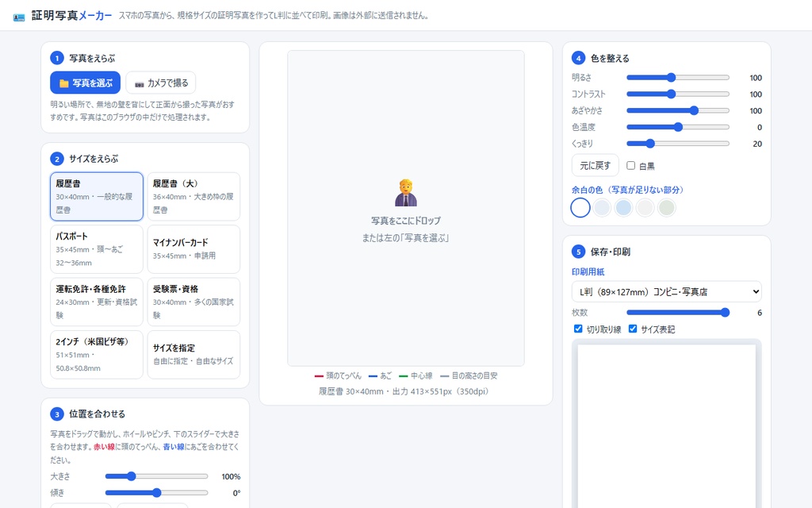The image size is (812, 508).
Task: Click the 目の高さの目安 legend label
Action: tap(474, 375)
